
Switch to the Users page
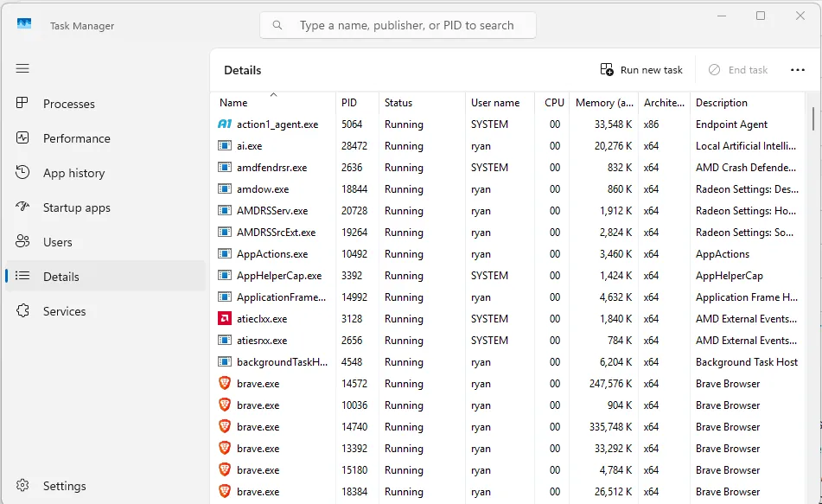pos(105,242)
